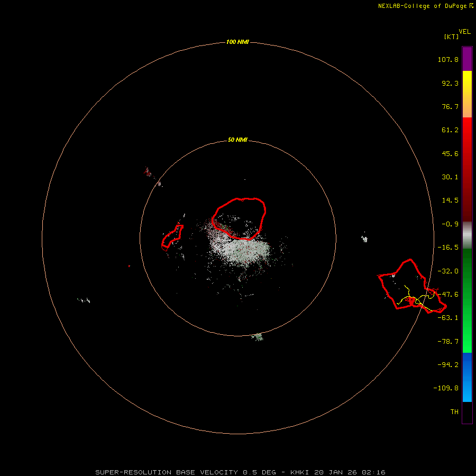
Task: Click the yellow road lines on the eastern island
Action: 417,299
